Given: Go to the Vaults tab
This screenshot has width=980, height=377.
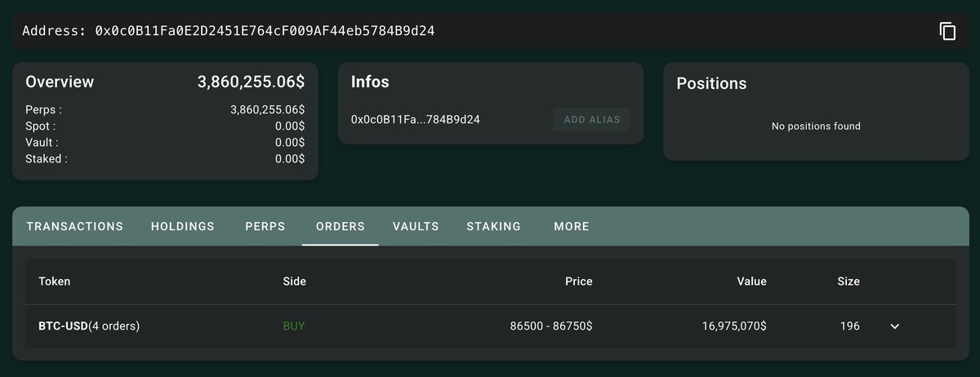Looking at the screenshot, I should point(416,227).
